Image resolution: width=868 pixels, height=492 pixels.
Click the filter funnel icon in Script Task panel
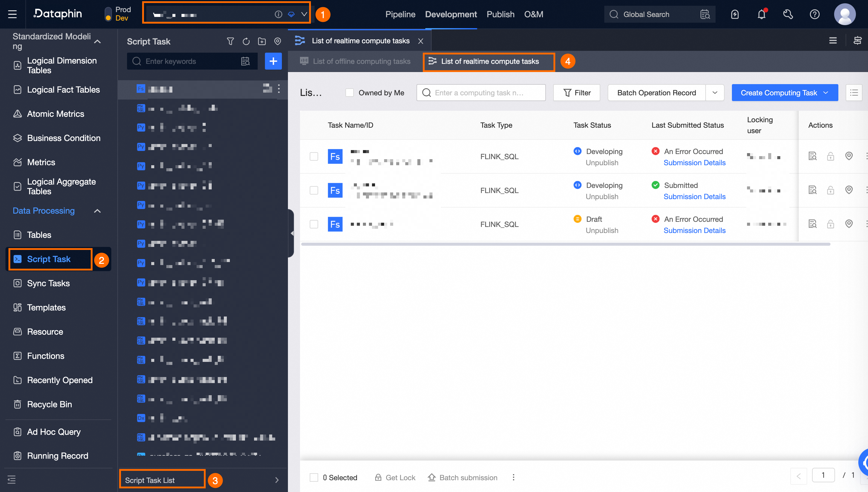(x=230, y=41)
